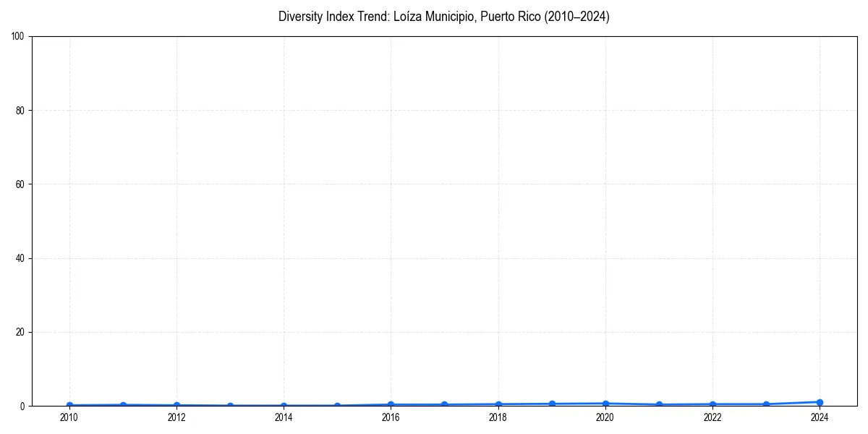868x434 pixels.
Task: Select the 2019 data point
Action: tap(551, 403)
